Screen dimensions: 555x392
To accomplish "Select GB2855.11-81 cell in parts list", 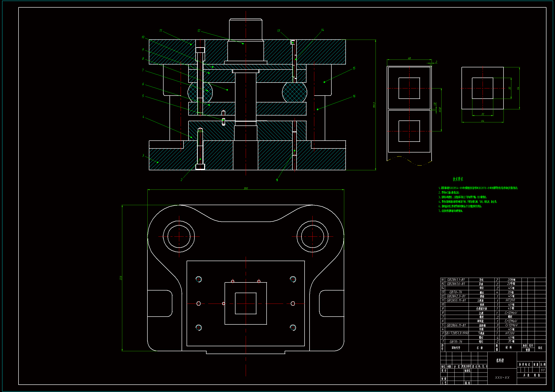I will click(x=456, y=300).
